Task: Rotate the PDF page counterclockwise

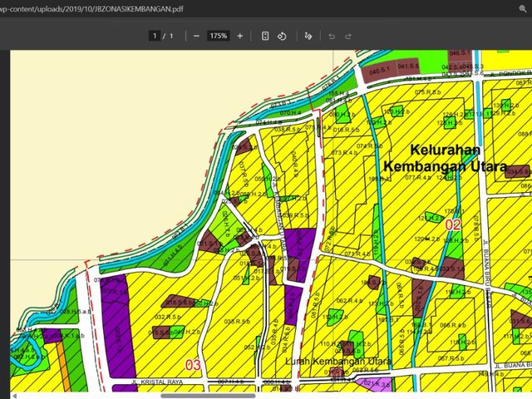Action: 282,36
